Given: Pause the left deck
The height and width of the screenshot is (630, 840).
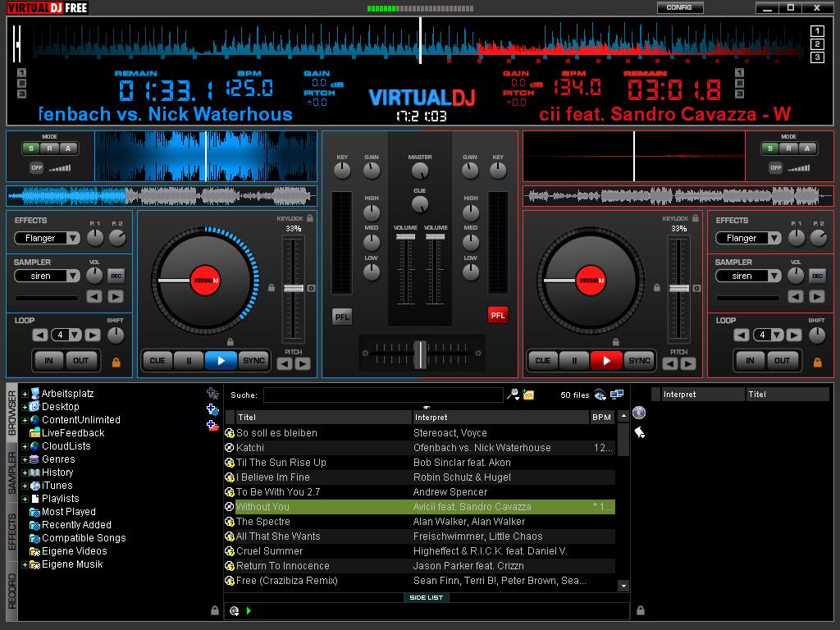Looking at the screenshot, I should [189, 361].
